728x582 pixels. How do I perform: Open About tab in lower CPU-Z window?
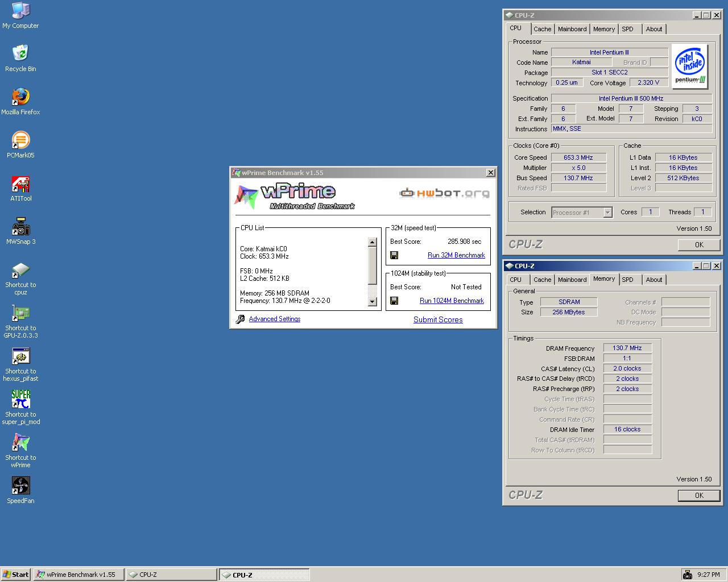point(654,280)
